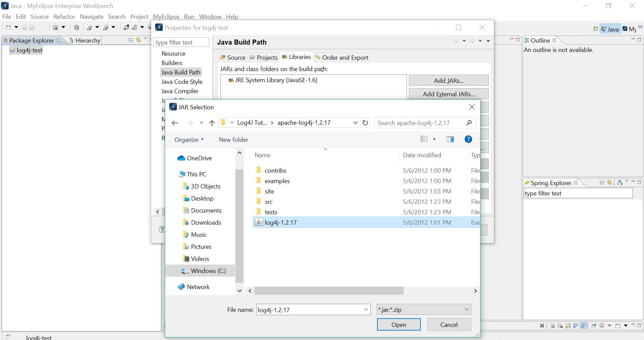Click the Open button
The width and height of the screenshot is (644, 340).
pyautogui.click(x=399, y=325)
